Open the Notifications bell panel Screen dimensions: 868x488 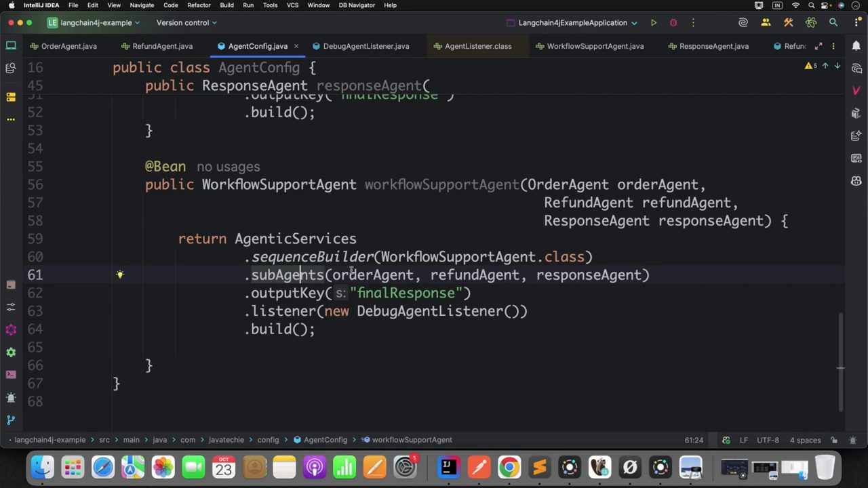856,46
